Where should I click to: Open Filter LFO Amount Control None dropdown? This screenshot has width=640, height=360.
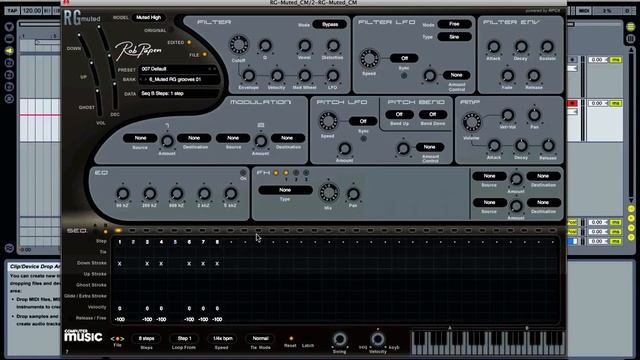(x=456, y=75)
